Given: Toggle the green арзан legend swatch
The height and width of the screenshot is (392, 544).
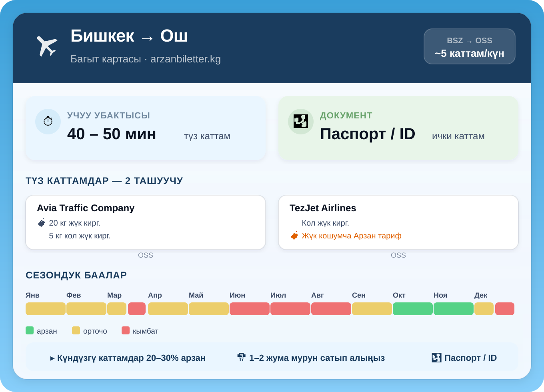Looking at the screenshot, I should click(x=29, y=330).
